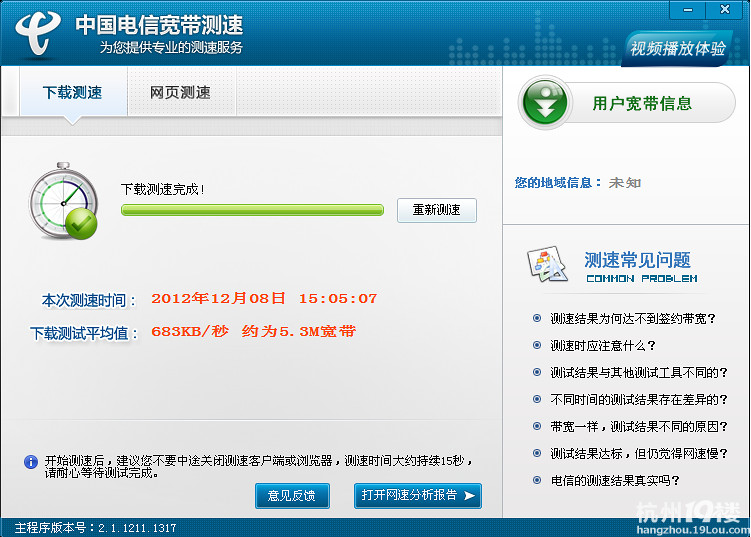The width and height of the screenshot is (751, 537).
Task: Open 测速时应注意什么? link
Action: 603,345
